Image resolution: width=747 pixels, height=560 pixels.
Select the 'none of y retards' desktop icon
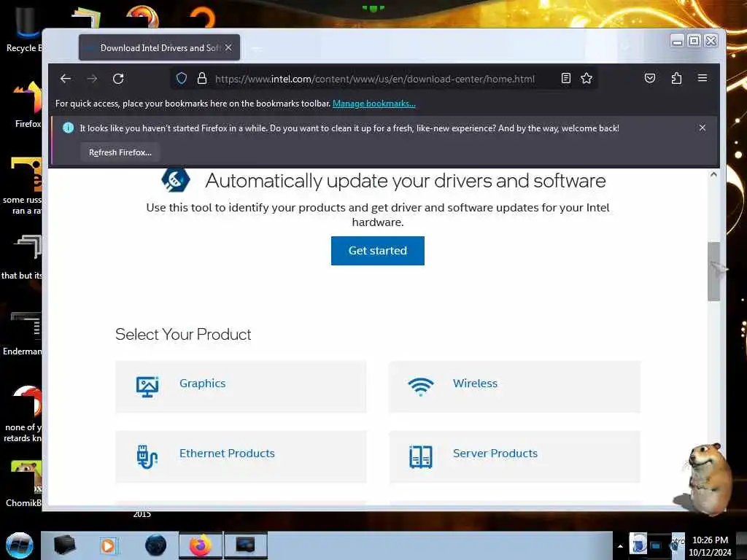pos(23,413)
